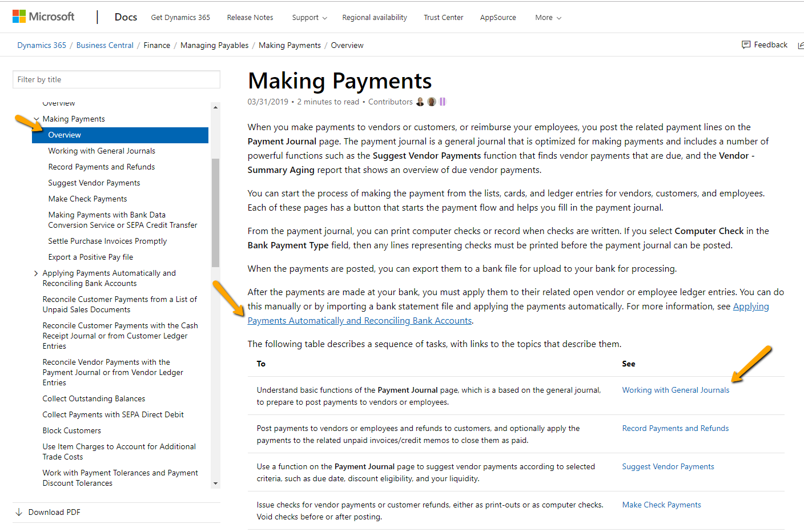Screen dimensions: 804x532
Task: Click the sidebar scrollbar thumb
Action: pyautogui.click(x=215, y=213)
